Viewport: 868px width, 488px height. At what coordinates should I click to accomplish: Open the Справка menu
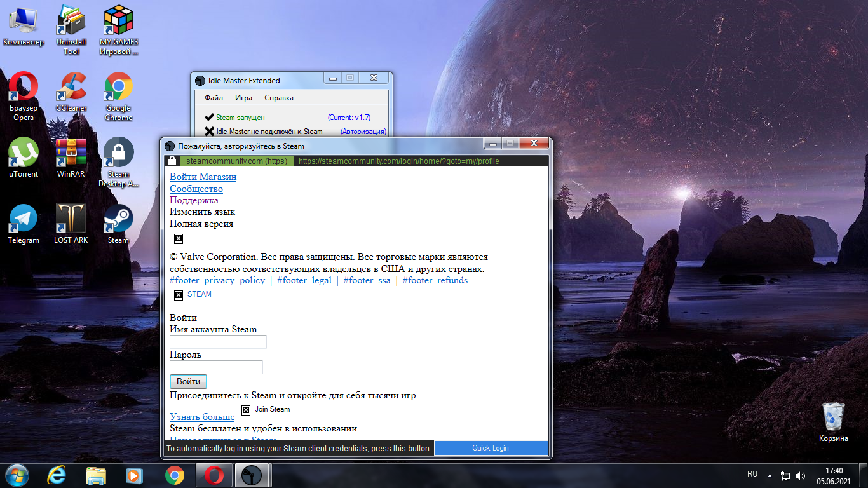point(279,98)
